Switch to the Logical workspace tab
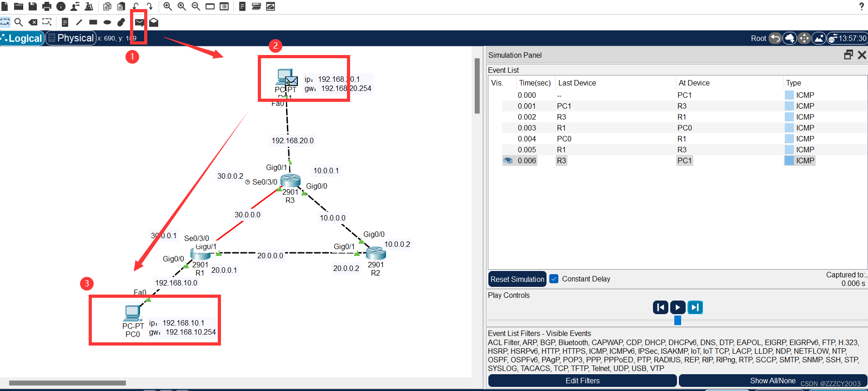This screenshot has width=868, height=391. coord(22,38)
